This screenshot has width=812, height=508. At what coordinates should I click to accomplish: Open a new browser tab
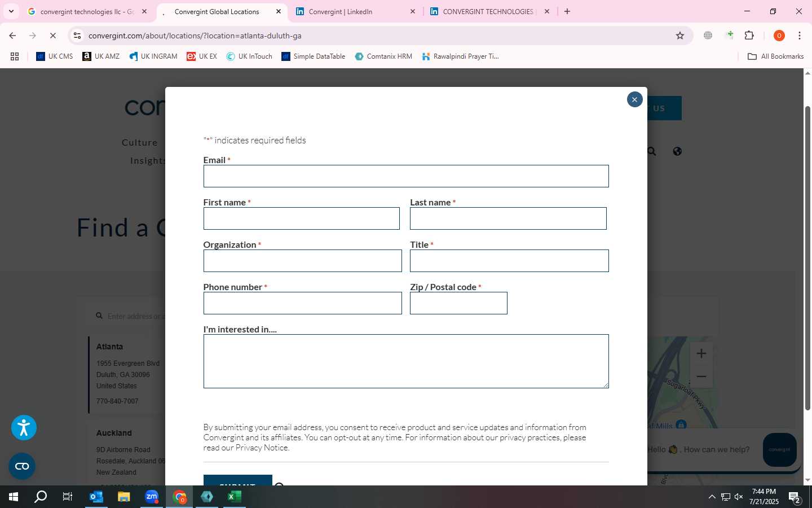567,11
